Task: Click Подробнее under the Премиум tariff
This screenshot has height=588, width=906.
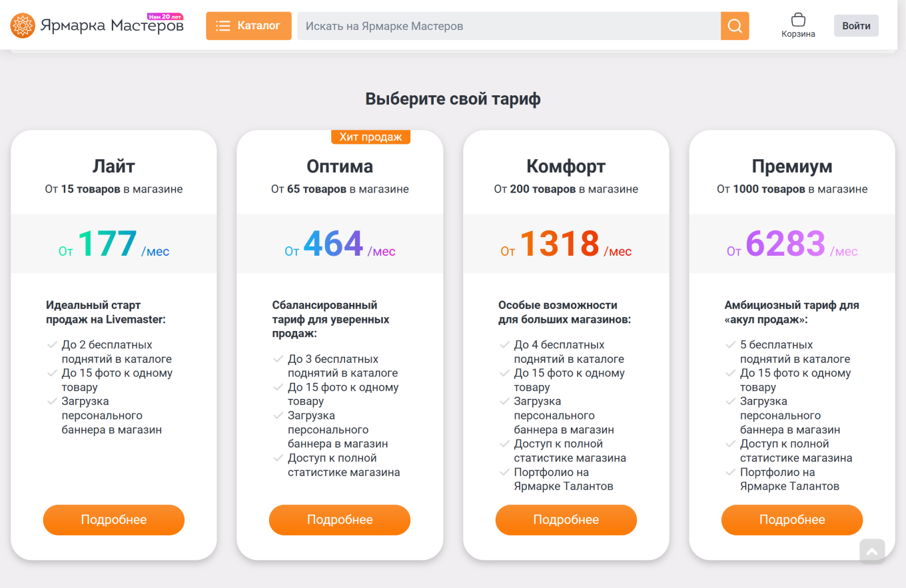Action: click(792, 520)
